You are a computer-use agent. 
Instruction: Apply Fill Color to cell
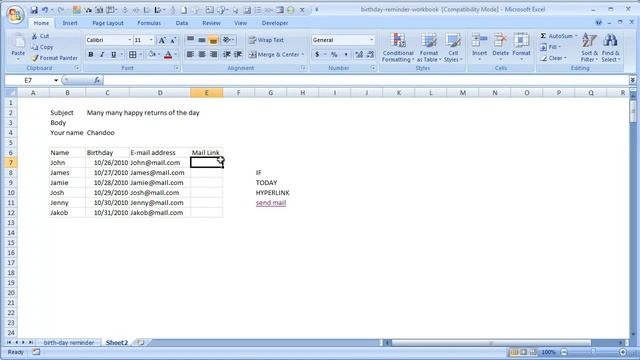pos(152,54)
